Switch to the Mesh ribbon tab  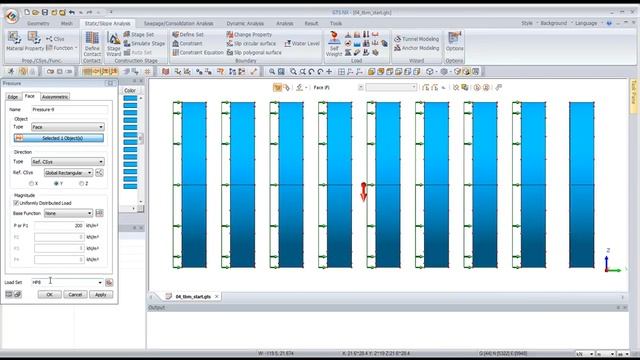67,24
